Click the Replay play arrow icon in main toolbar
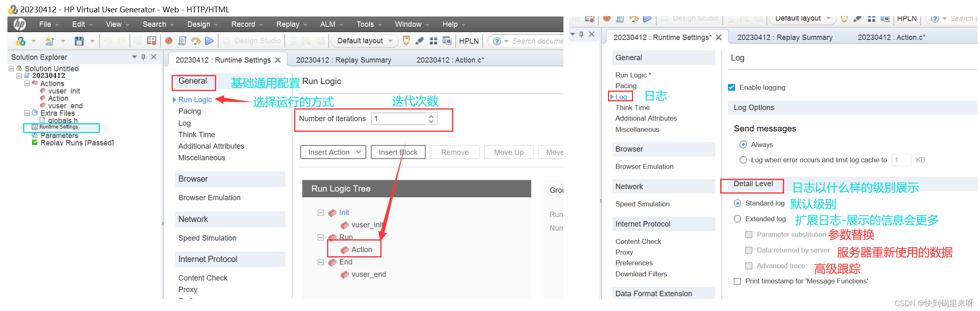Image resolution: width=980 pixels, height=311 pixels. 210,41
